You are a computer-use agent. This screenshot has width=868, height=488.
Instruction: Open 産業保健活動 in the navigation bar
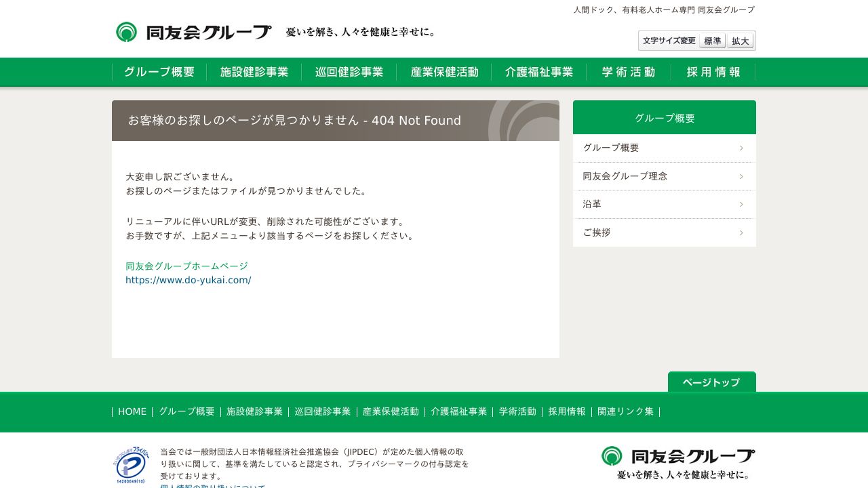[444, 72]
